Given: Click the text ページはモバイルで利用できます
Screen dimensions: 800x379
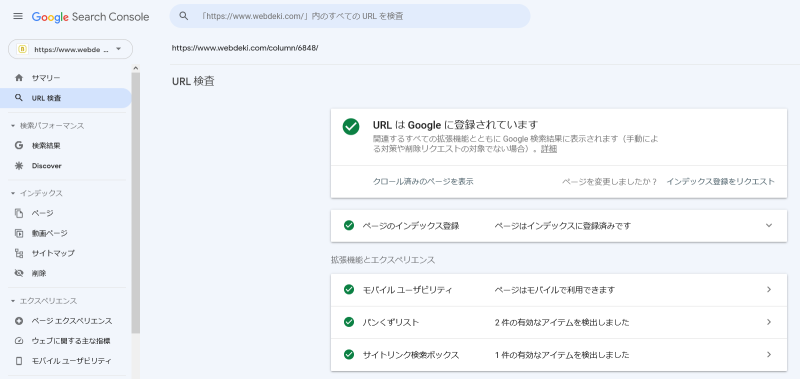Looking at the screenshot, I should point(555,290).
